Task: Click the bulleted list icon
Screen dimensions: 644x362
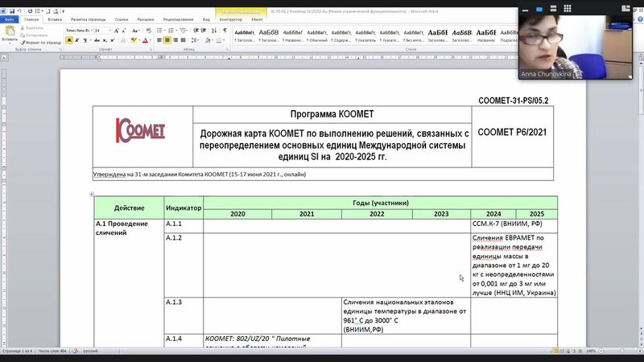Action: pyautogui.click(x=161, y=31)
